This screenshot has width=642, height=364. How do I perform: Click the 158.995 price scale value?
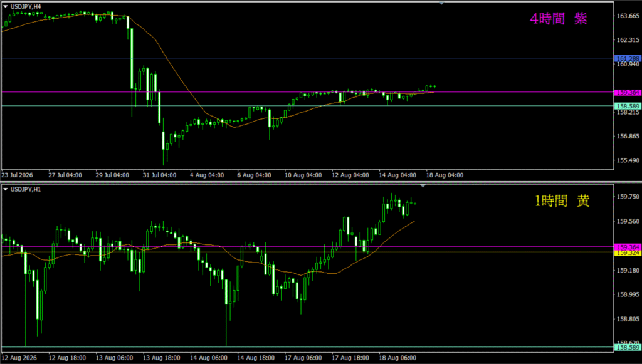tap(628, 294)
